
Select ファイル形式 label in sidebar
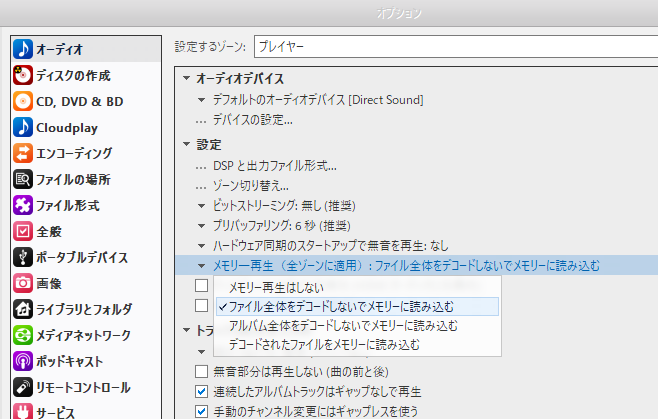click(68, 206)
